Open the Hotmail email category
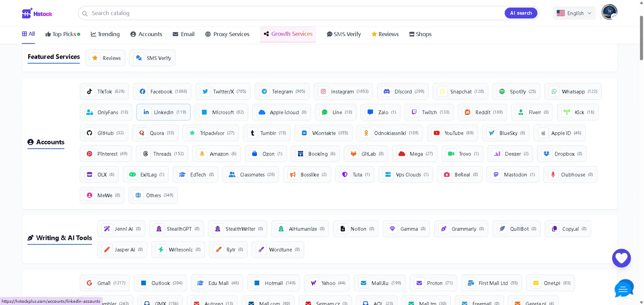Screen dimensions: 644x305 [274, 283]
